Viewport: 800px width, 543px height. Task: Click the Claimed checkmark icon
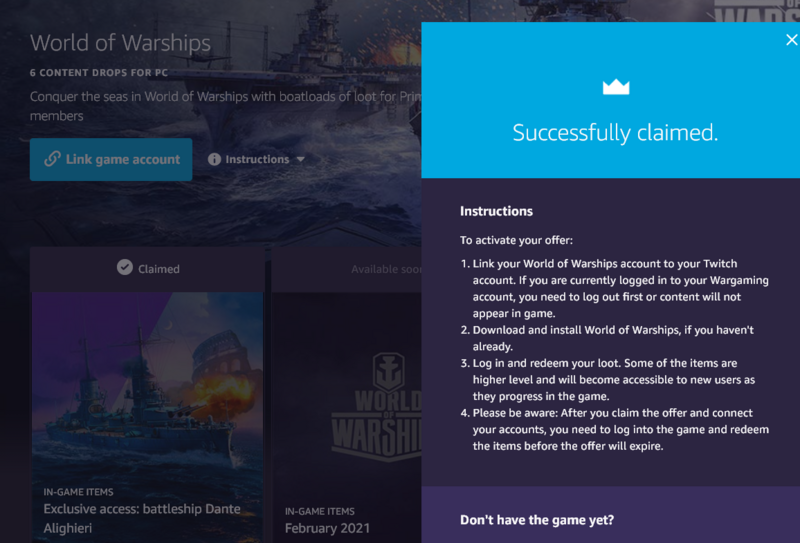(x=124, y=268)
